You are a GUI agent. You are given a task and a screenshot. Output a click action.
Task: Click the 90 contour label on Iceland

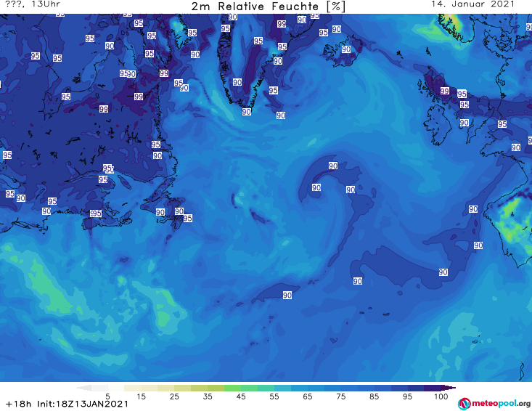tap(346, 49)
